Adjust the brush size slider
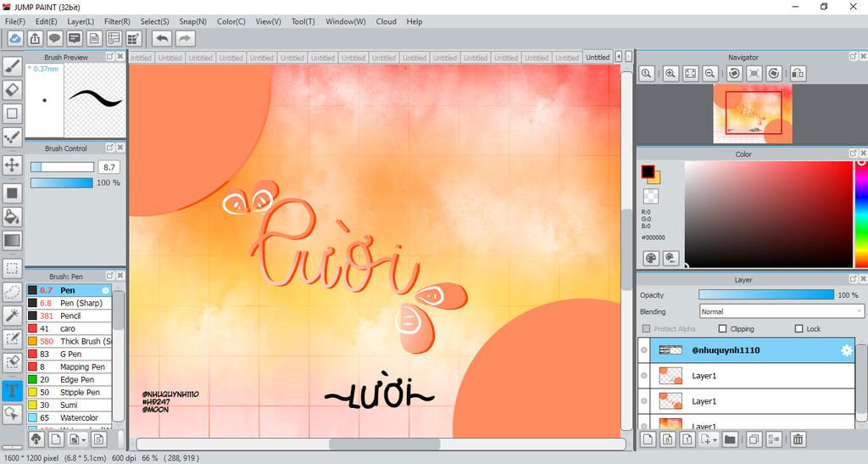Image resolution: width=868 pixels, height=464 pixels. [x=62, y=167]
